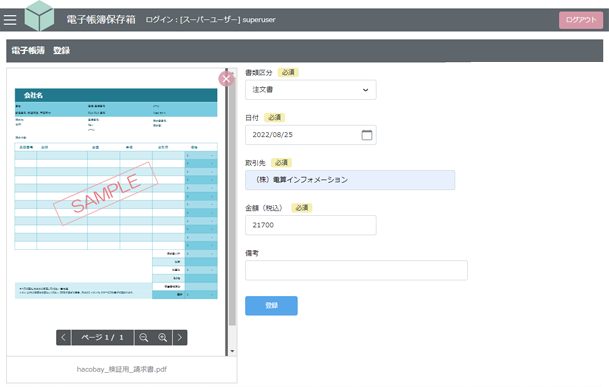
Task: Open the 書類区分 dropdown showing 注文書
Action: [x=310, y=90]
